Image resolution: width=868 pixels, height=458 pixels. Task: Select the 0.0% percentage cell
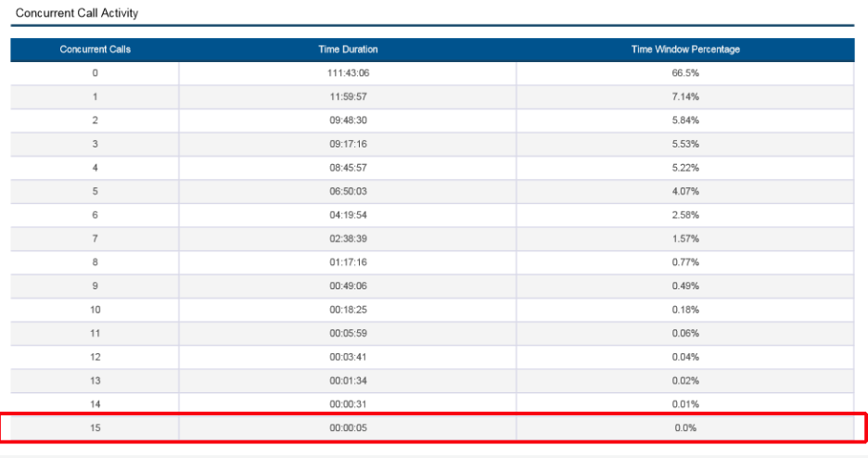[685, 428]
